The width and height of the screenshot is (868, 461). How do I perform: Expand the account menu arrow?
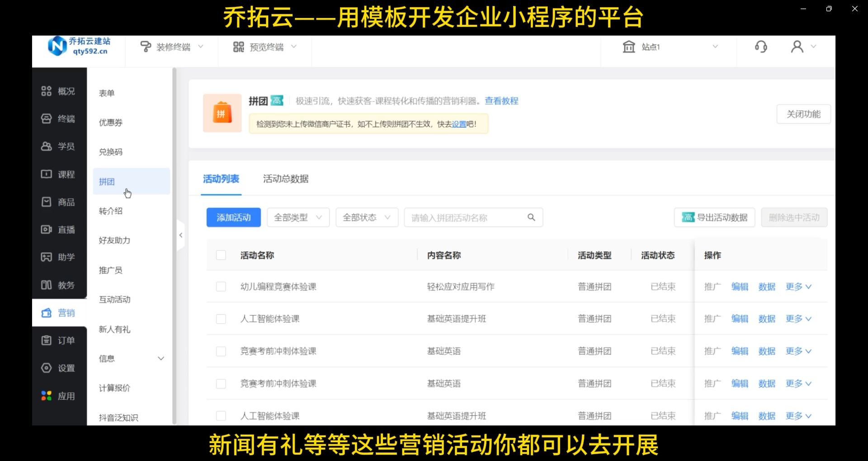814,47
